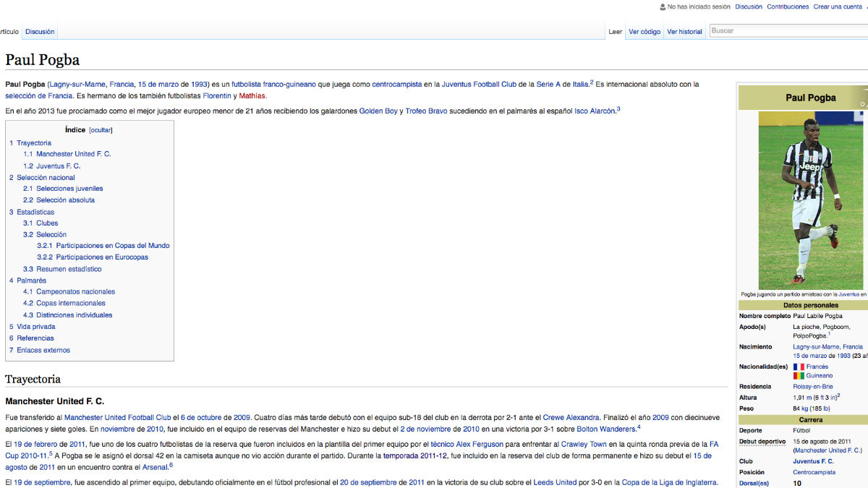Click the 'Dorsal(es)' label link in infobox

(x=754, y=483)
